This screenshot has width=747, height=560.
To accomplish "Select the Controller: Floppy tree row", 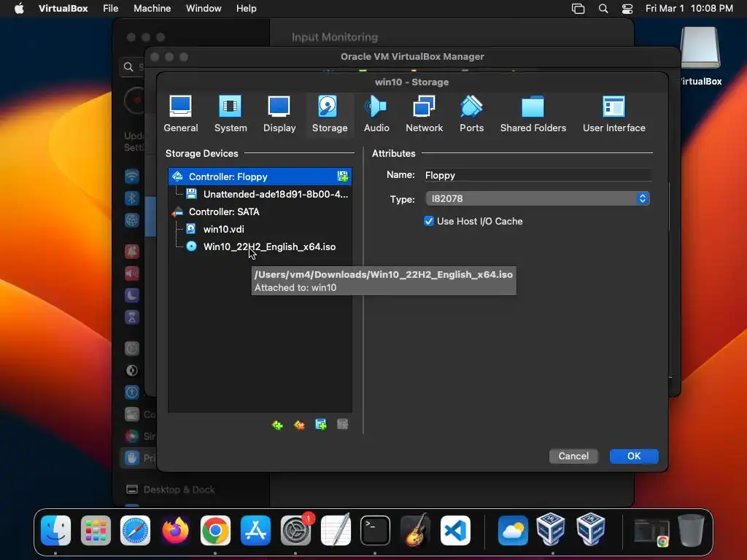I will (x=260, y=176).
